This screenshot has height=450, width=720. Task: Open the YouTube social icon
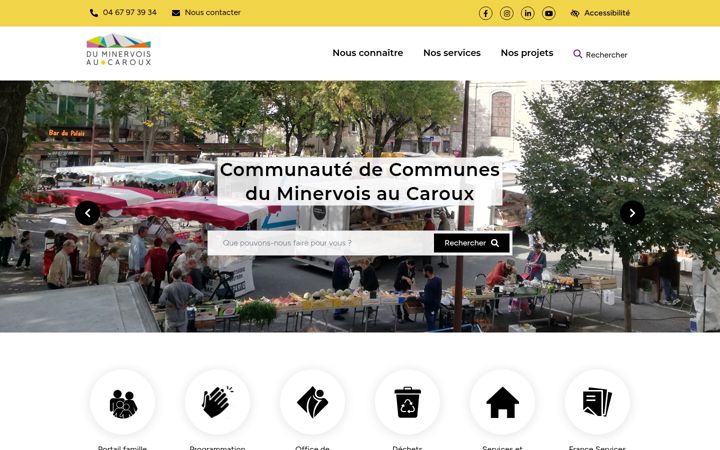[549, 13]
